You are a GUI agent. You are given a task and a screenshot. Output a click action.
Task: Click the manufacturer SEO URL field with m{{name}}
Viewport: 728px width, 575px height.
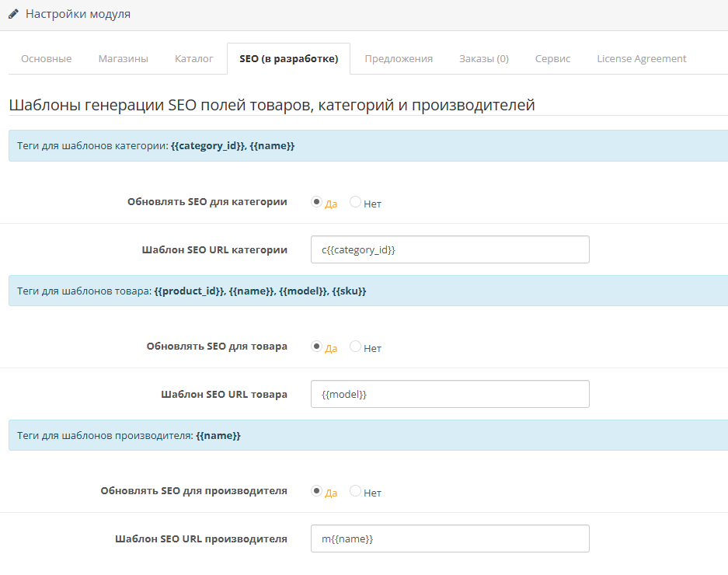pos(449,538)
